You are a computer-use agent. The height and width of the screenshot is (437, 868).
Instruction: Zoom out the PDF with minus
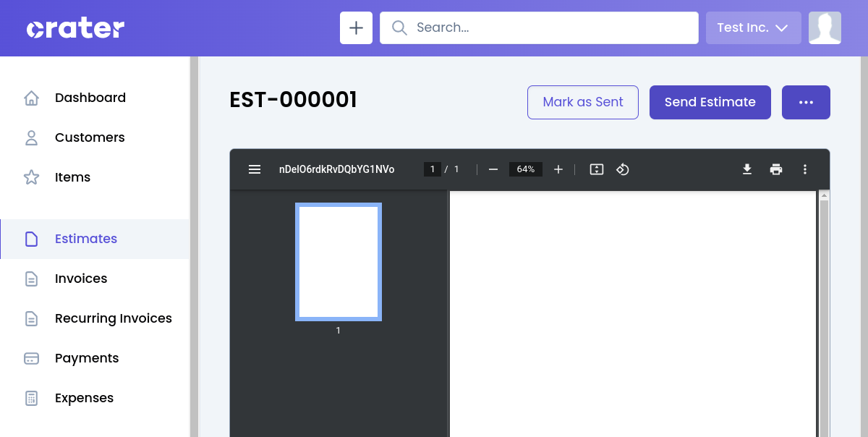pyautogui.click(x=493, y=169)
